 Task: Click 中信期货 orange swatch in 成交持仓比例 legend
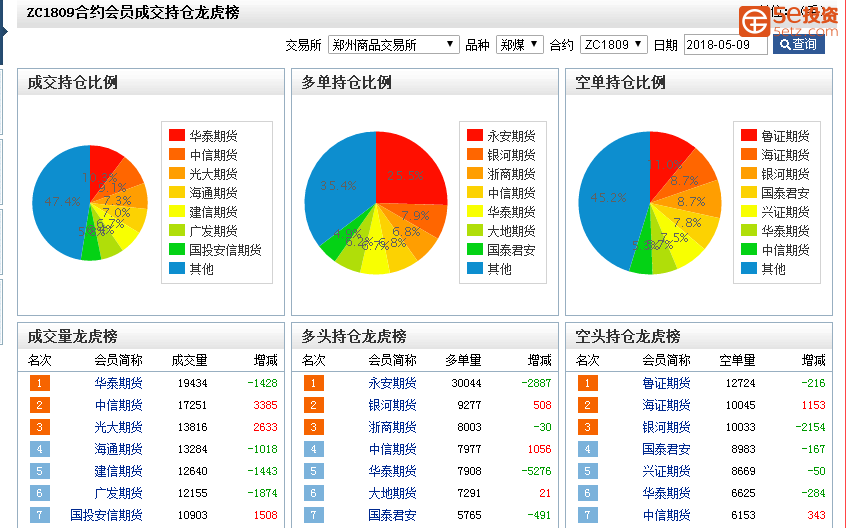tap(177, 154)
